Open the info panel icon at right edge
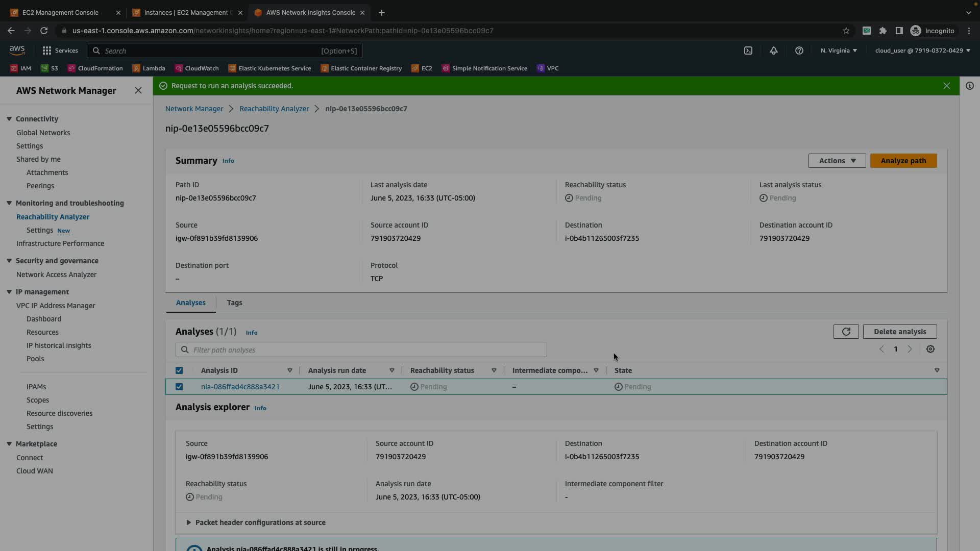 970,86
